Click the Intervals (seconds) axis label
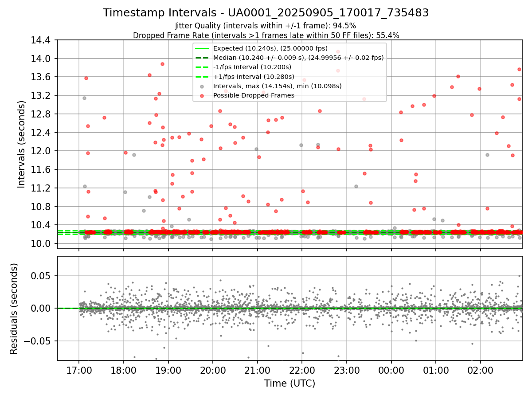Image resolution: width=532 pixels, height=399 pixels. point(21,144)
